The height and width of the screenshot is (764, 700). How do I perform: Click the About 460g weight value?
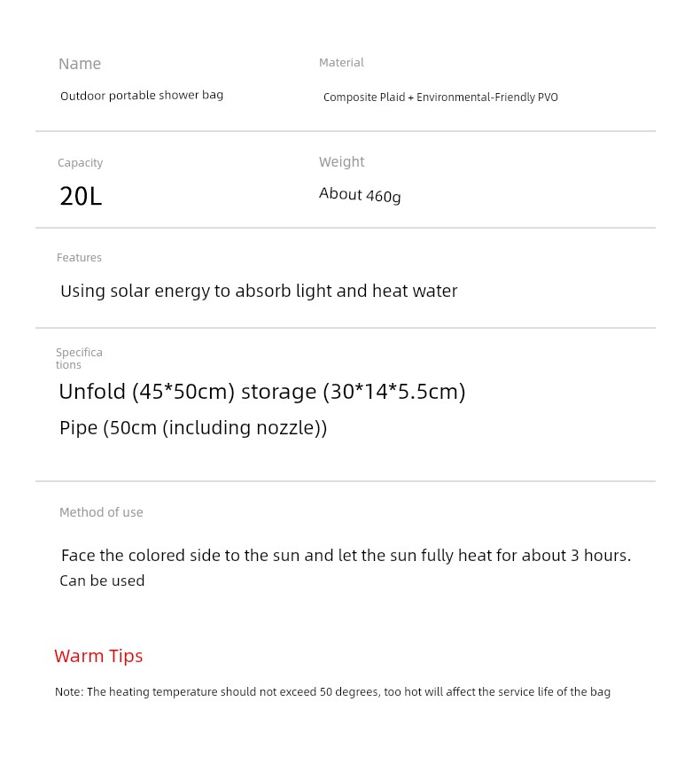[360, 195]
